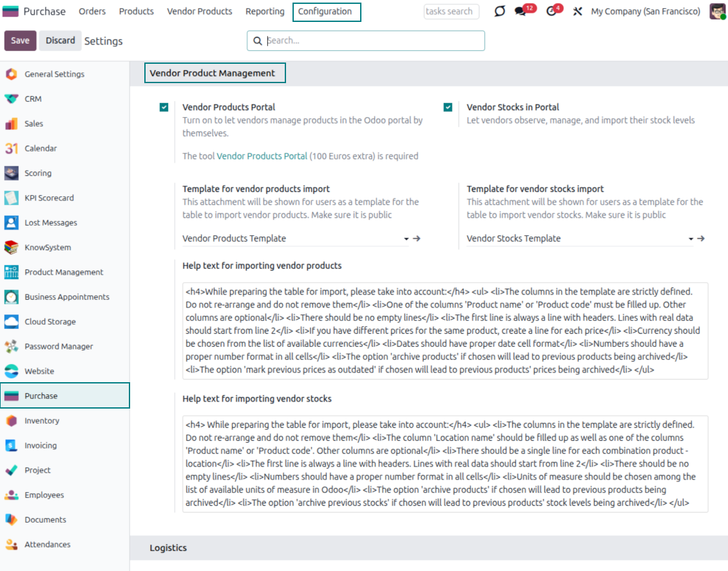Click the activities clock icon
728x571 pixels.
pos(551,12)
